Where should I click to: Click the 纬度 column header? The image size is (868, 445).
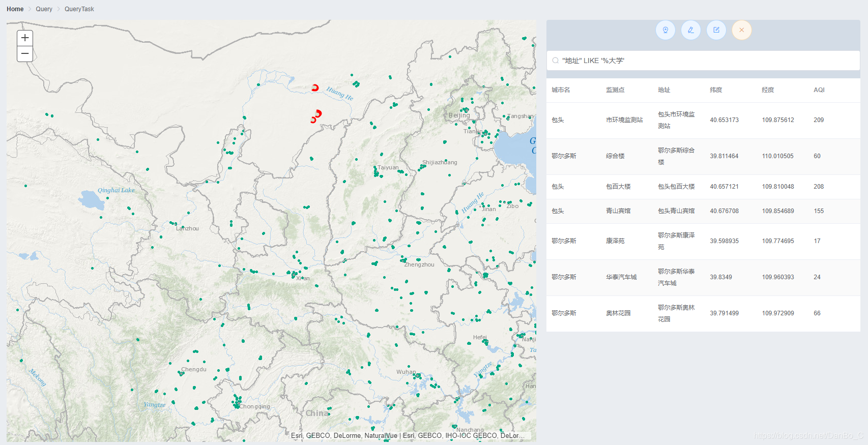pyautogui.click(x=716, y=90)
